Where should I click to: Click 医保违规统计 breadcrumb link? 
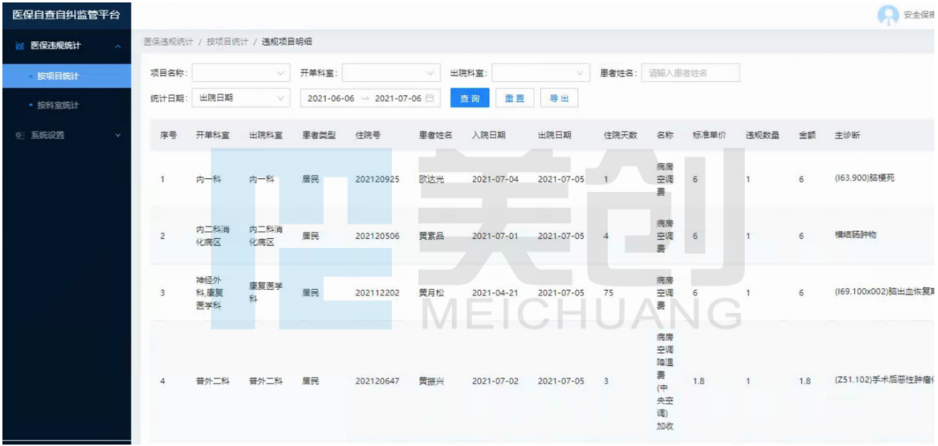[168, 42]
